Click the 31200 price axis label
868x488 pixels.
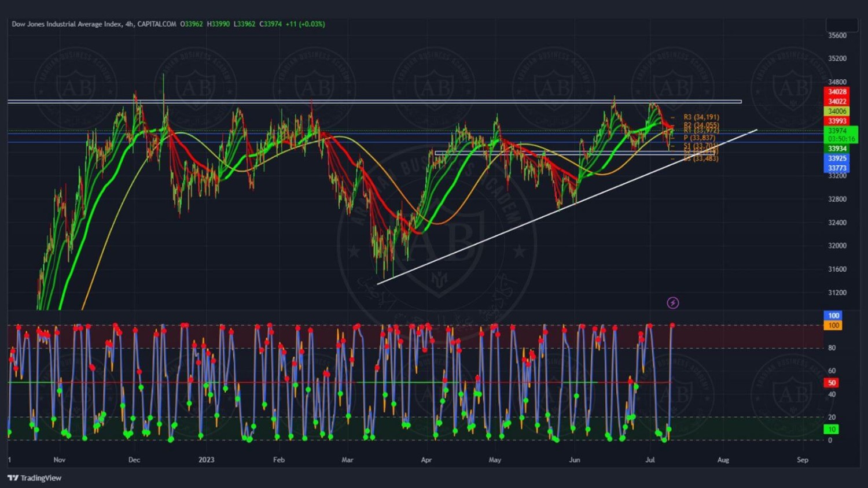(837, 293)
